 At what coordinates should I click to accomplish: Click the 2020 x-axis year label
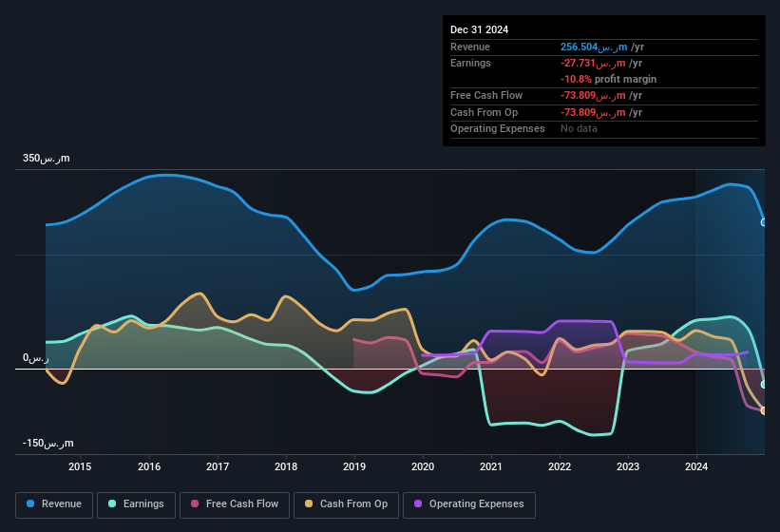423,466
